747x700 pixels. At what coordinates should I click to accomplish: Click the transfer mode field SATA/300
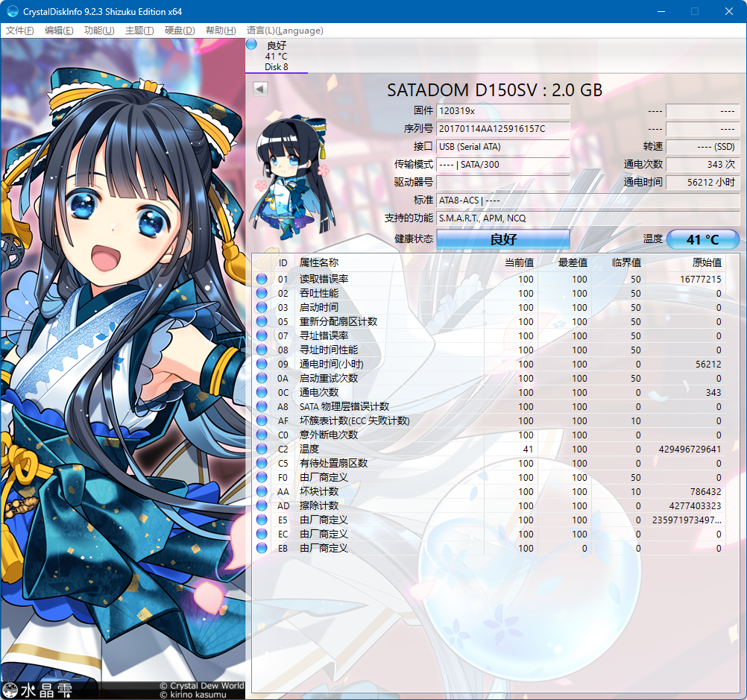[x=503, y=165]
